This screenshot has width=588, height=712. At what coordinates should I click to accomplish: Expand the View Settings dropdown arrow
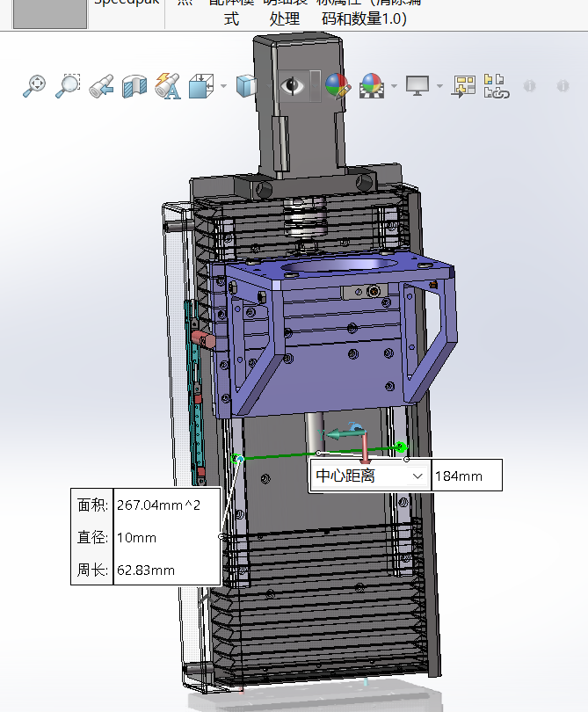click(x=439, y=86)
